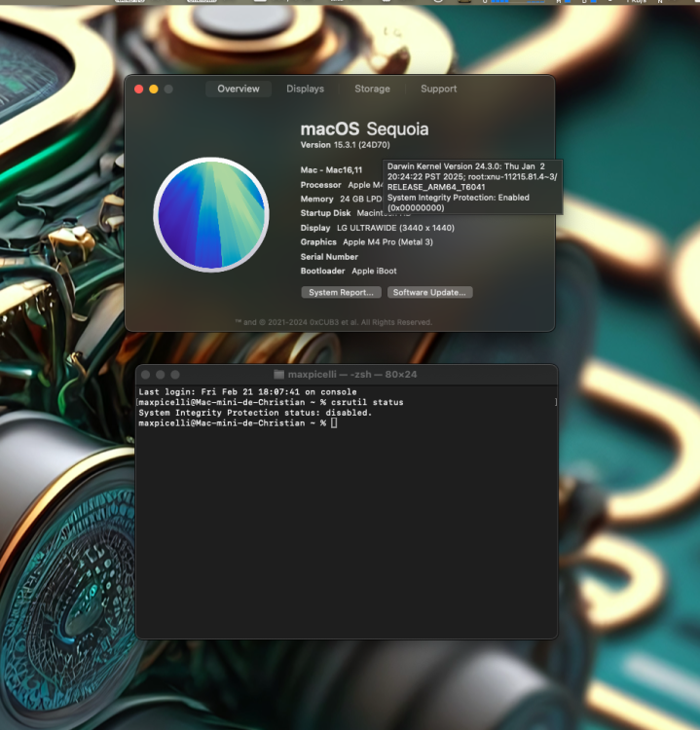This screenshot has height=730, width=700.
Task: Switch to the Overview tab
Action: click(x=238, y=89)
